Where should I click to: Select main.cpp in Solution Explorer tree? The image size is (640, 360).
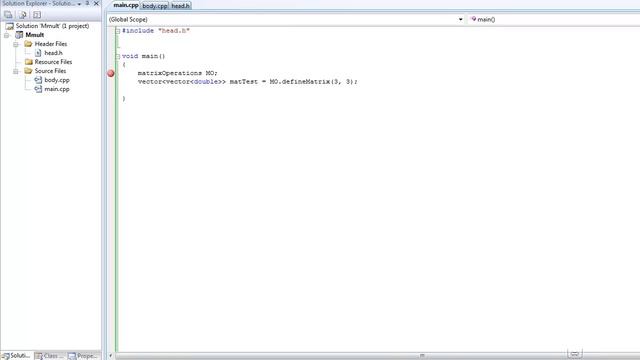(x=57, y=89)
